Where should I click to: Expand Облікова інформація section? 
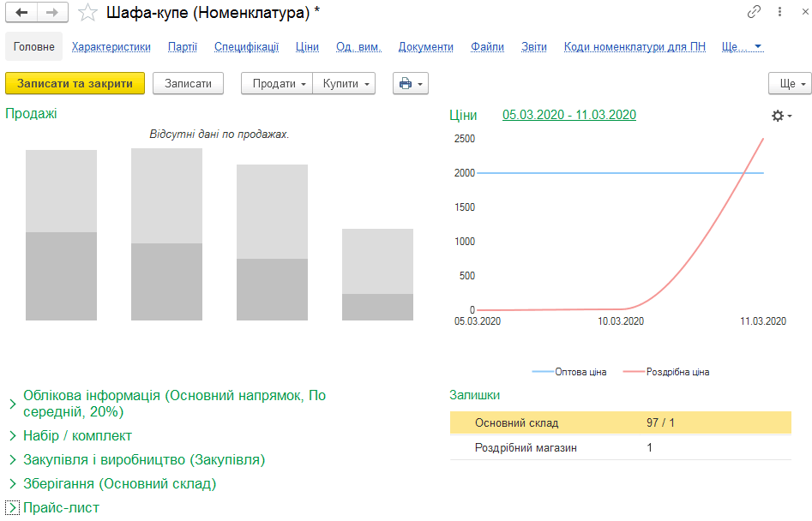pos(175,404)
